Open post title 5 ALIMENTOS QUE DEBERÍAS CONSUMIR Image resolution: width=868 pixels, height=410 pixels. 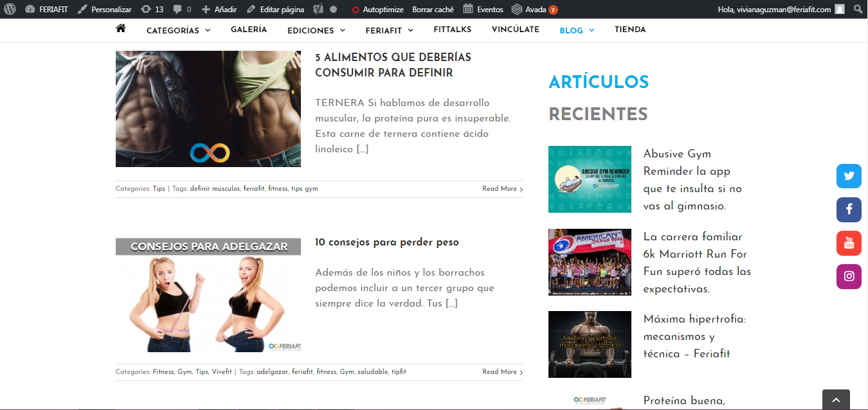click(x=393, y=65)
